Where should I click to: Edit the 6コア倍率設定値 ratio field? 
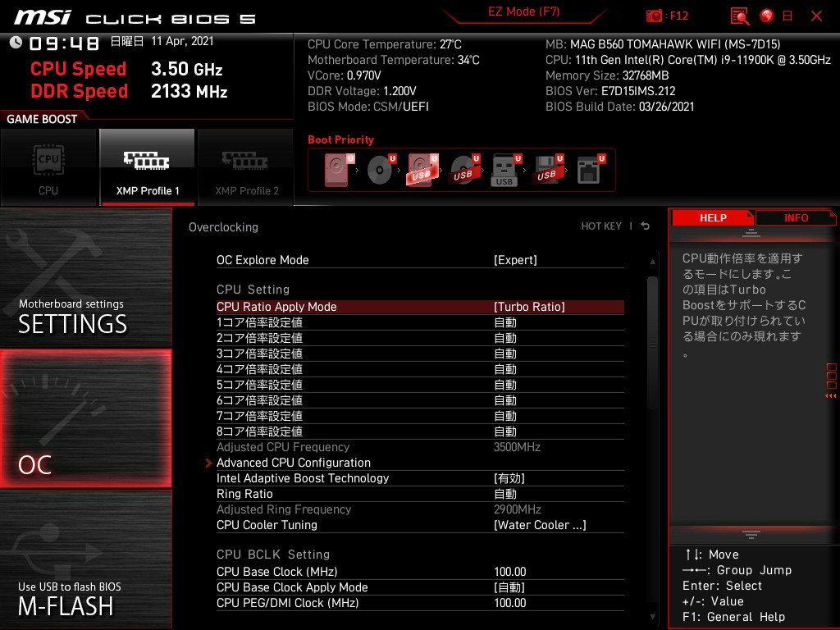[420, 400]
